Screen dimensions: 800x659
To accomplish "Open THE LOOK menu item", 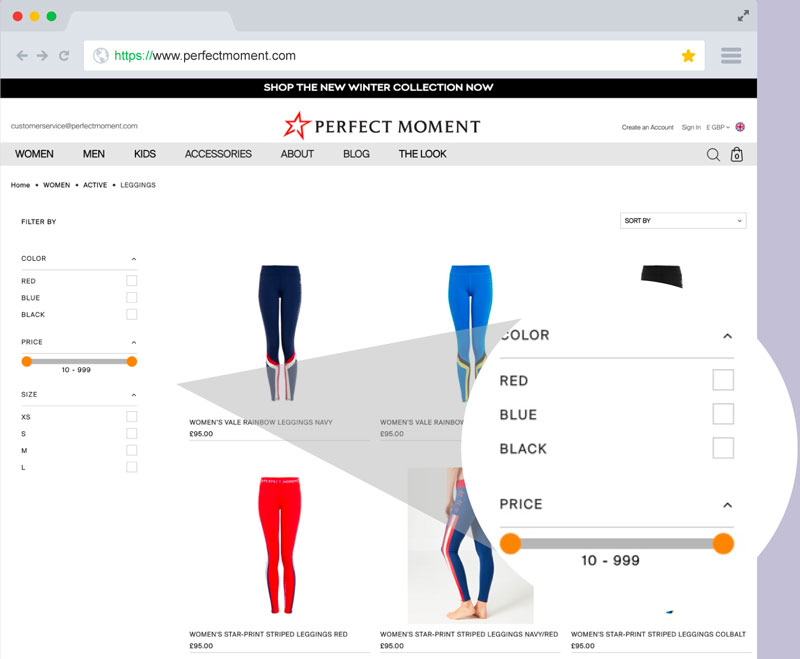I will pos(422,154).
